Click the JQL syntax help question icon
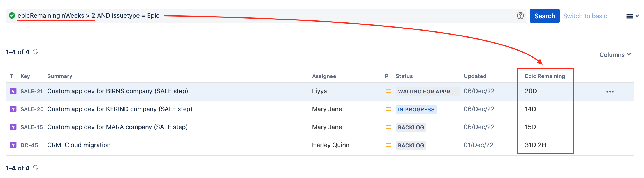 point(520,16)
